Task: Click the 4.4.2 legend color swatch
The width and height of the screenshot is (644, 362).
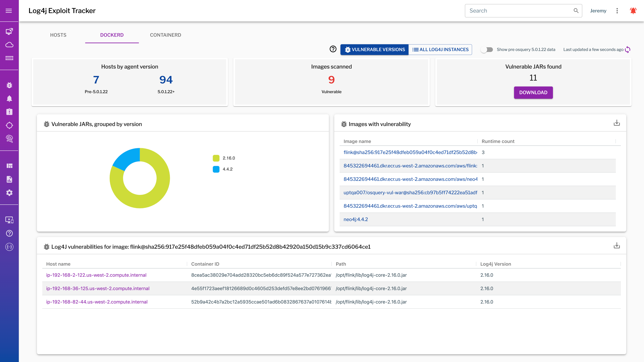Action: point(216,169)
